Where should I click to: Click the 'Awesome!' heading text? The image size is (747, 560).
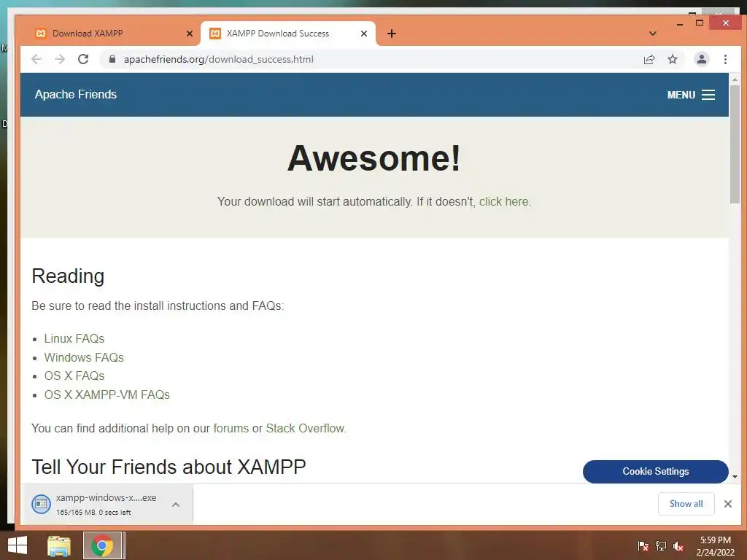click(374, 158)
